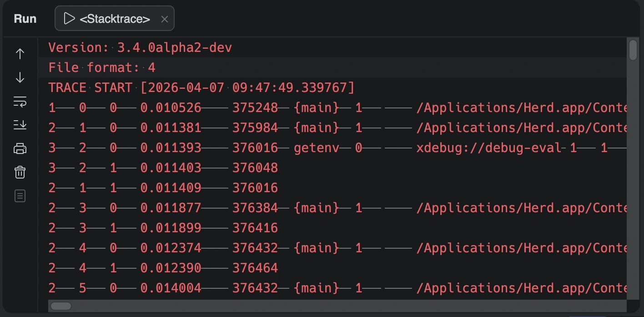Click the 'Version: 3.4.0alpha2-dev' line
The image size is (644, 317).
click(x=140, y=48)
